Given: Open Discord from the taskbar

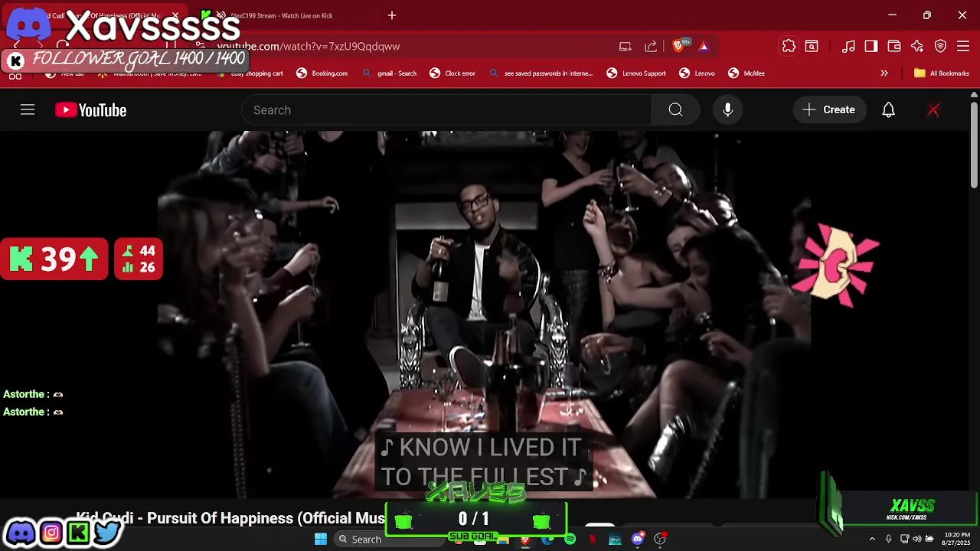Looking at the screenshot, I should (637, 540).
